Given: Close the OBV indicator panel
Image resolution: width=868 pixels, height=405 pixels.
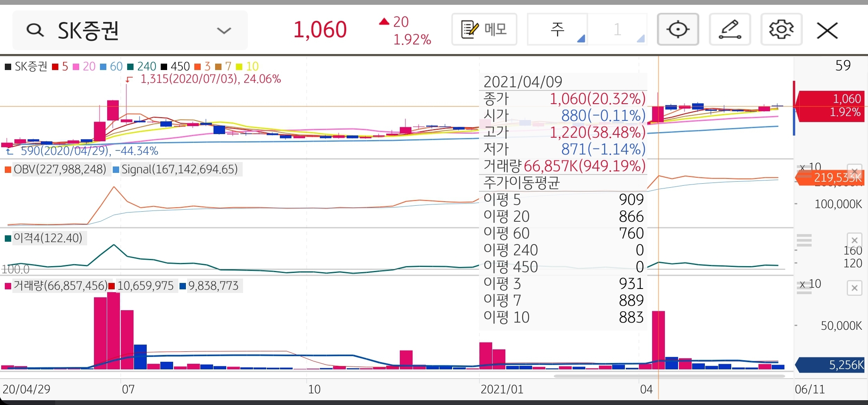Looking at the screenshot, I should (x=854, y=171).
